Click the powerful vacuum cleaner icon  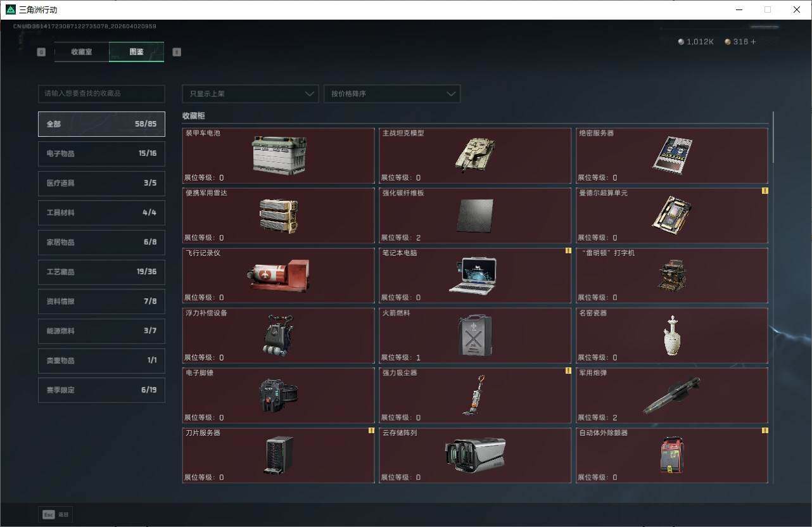point(474,395)
